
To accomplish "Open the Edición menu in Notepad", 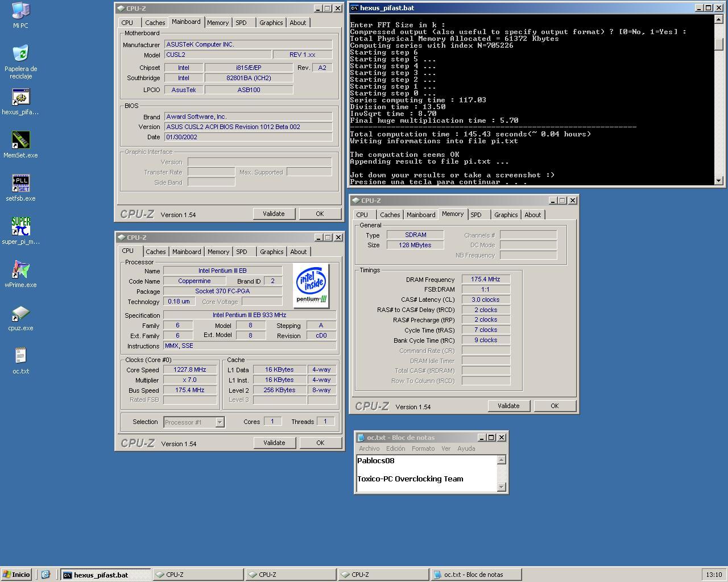I will (396, 448).
